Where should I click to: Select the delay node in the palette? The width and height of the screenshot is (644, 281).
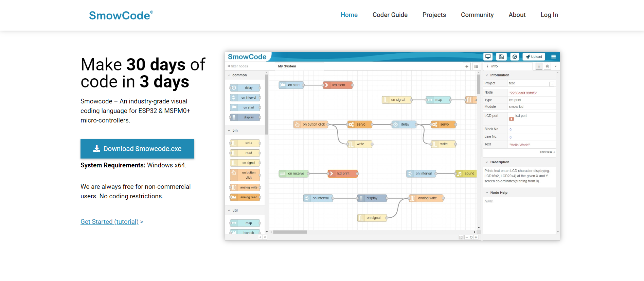coord(245,88)
